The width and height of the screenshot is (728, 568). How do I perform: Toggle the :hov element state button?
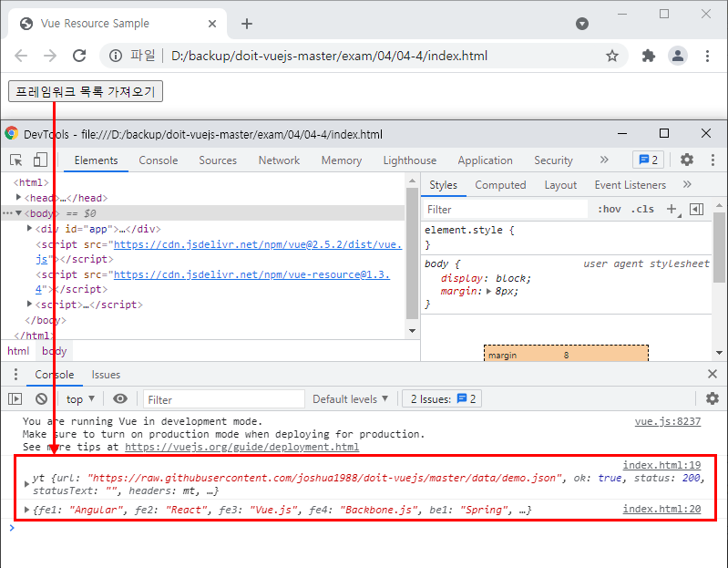(610, 210)
